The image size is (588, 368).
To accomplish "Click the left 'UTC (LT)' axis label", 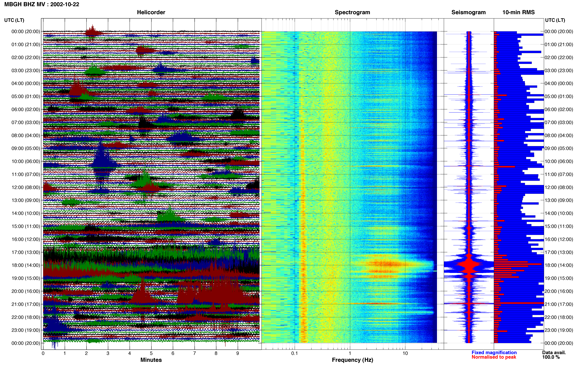I will pos(14,20).
